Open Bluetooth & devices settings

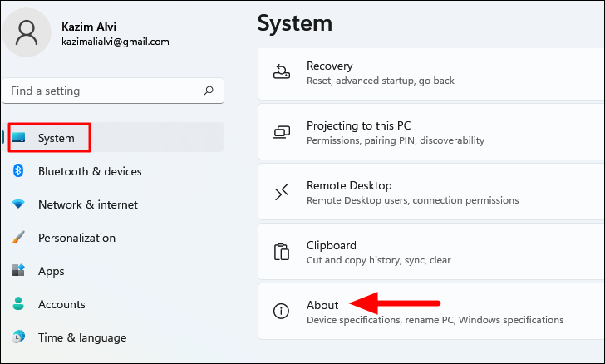point(90,171)
